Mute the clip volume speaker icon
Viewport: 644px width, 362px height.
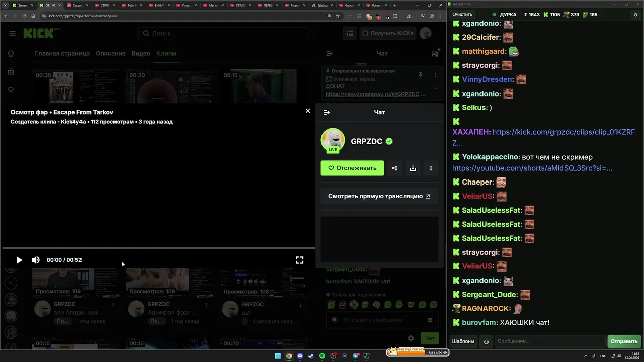click(x=36, y=260)
